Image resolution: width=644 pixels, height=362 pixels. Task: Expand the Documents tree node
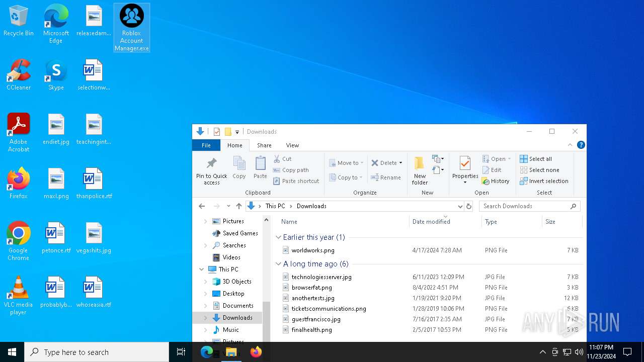(x=206, y=306)
